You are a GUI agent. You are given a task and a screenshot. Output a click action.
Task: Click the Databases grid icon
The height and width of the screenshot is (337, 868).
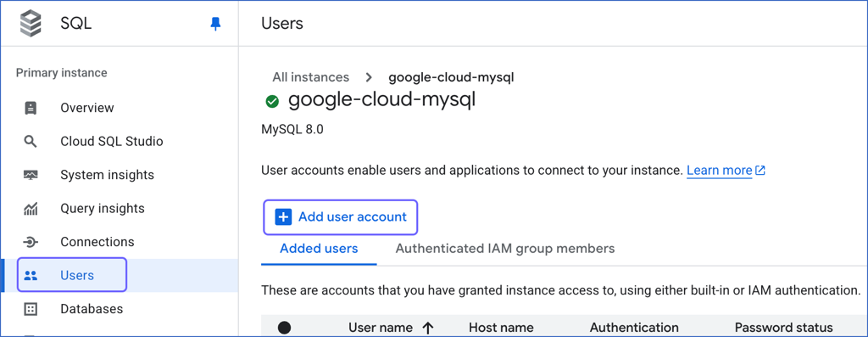31,309
